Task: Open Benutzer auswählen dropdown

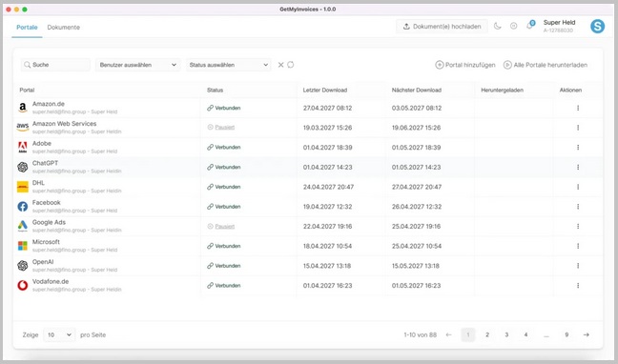Action: tap(138, 65)
